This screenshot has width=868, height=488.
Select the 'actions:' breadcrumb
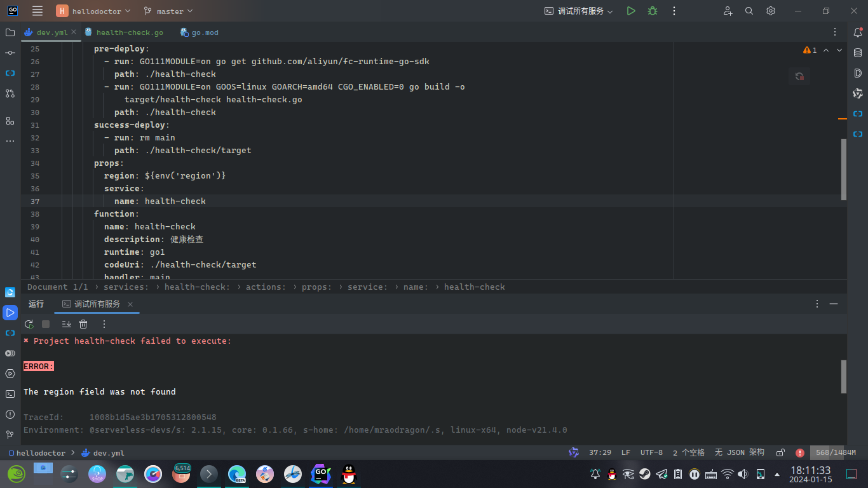[x=266, y=287]
